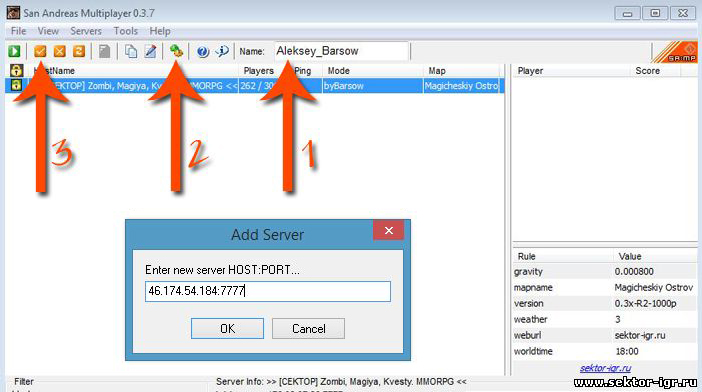Open the Servers menu

pyautogui.click(x=86, y=31)
